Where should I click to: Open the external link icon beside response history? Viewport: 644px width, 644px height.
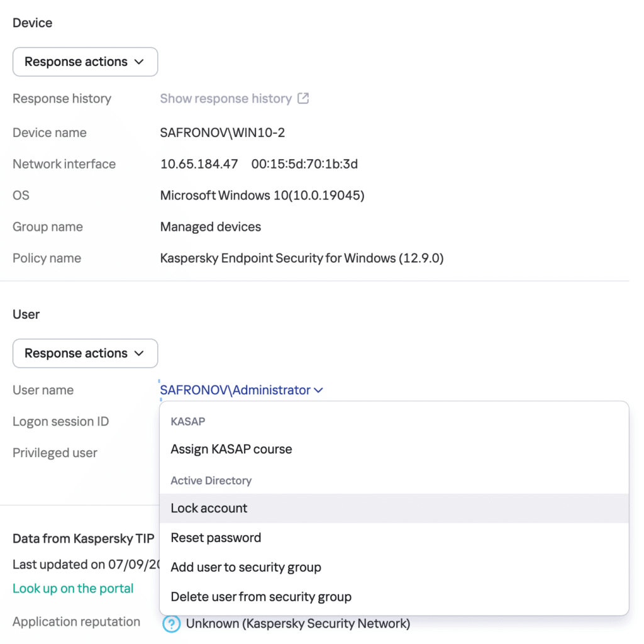pos(303,99)
